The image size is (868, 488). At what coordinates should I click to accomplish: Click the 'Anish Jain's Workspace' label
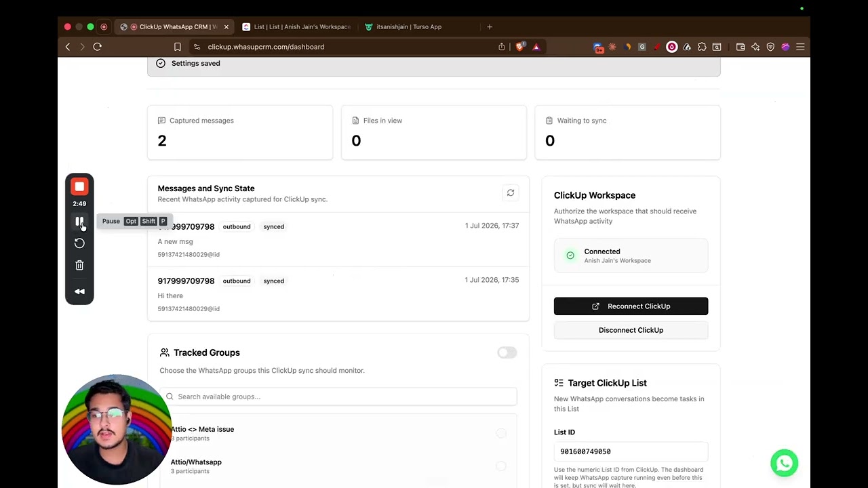pyautogui.click(x=617, y=260)
